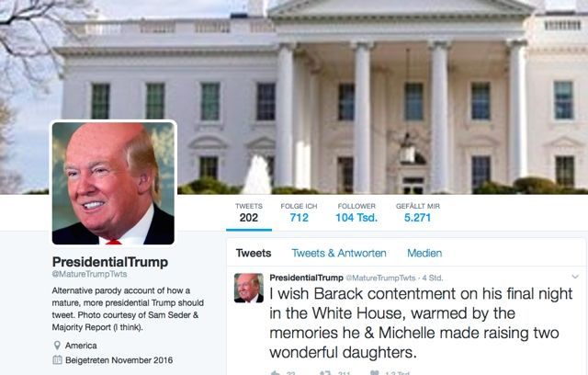
Task: Open the 4 Std. tweet timestamp
Action: 433,278
